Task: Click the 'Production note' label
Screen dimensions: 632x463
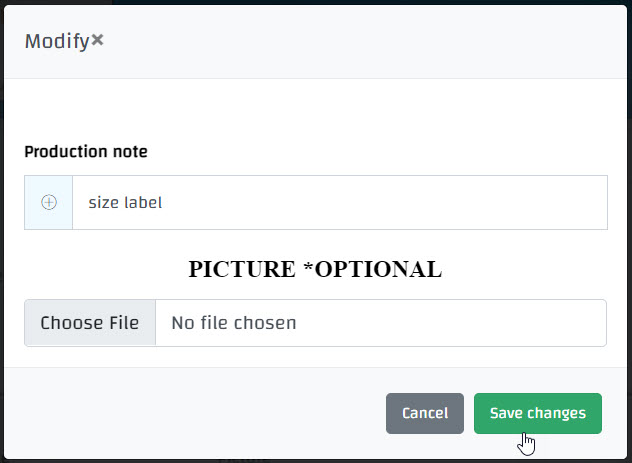Action: (86, 152)
